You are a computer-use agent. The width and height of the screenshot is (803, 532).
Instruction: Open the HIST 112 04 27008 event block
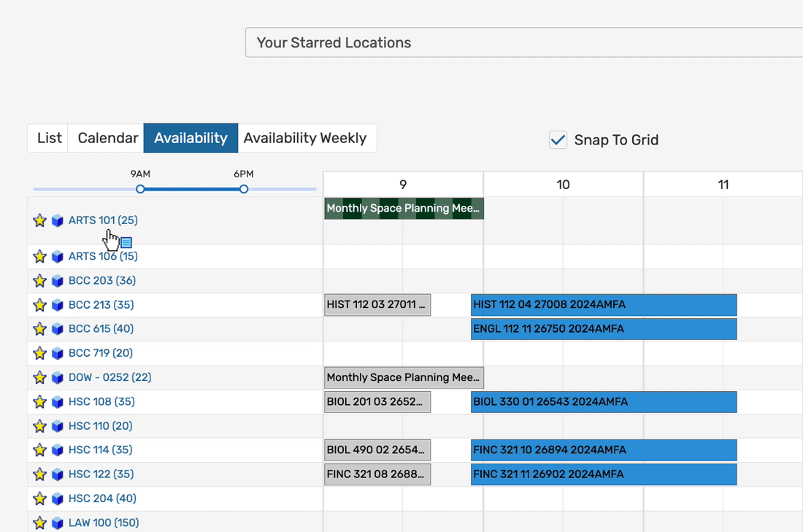603,305
